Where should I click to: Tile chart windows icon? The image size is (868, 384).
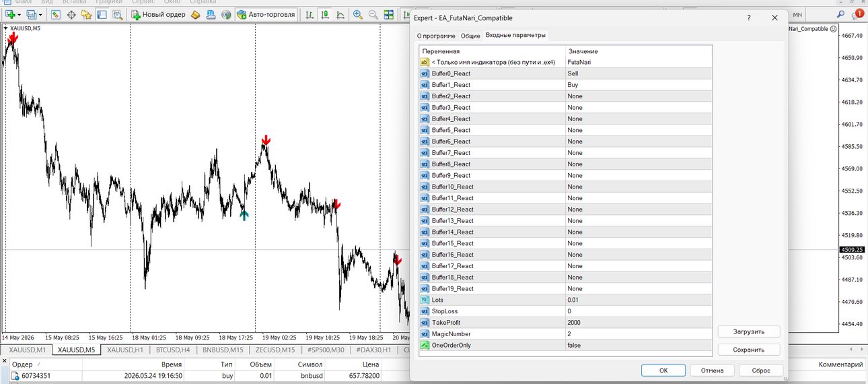[x=390, y=14]
